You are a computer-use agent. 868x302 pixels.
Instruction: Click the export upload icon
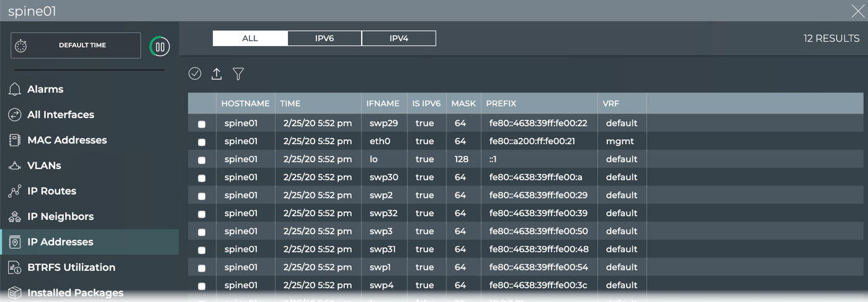[x=217, y=74]
